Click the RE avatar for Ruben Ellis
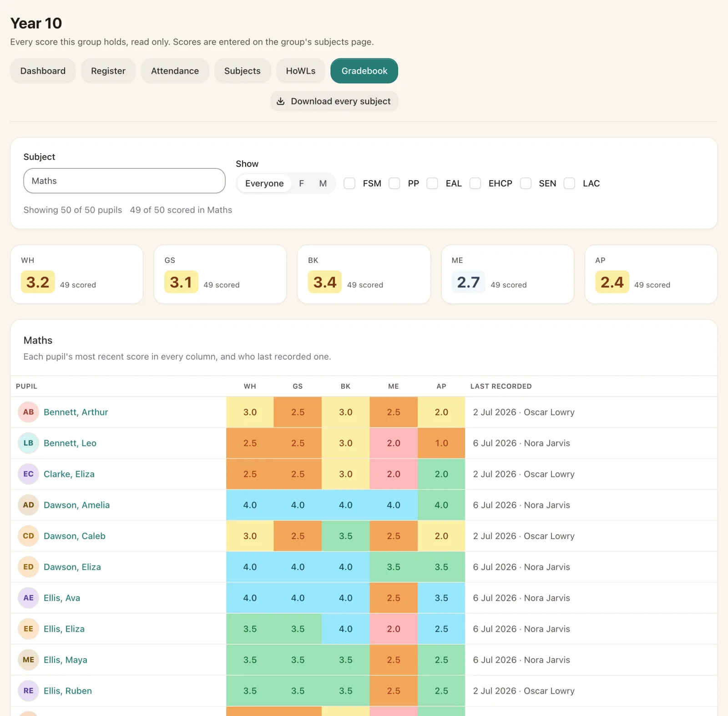This screenshot has width=728, height=716. (x=28, y=691)
